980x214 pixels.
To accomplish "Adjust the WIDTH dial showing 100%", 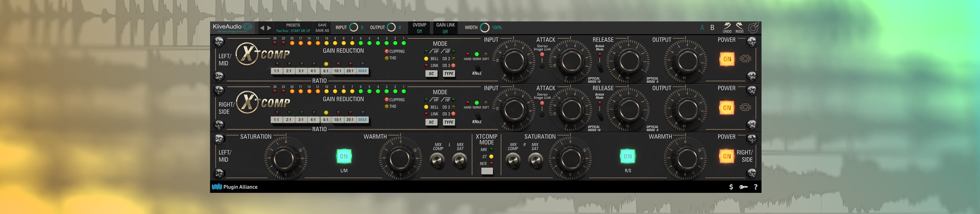I will point(484,27).
